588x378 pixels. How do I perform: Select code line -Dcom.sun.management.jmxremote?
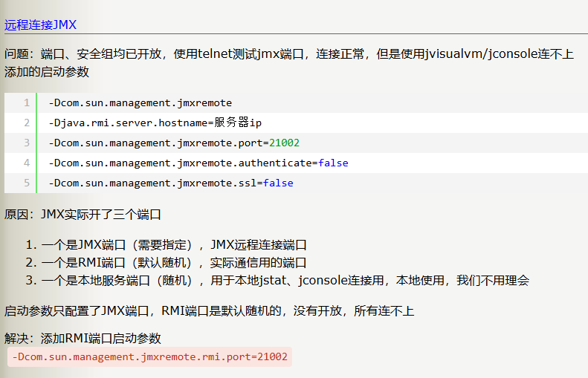point(140,102)
